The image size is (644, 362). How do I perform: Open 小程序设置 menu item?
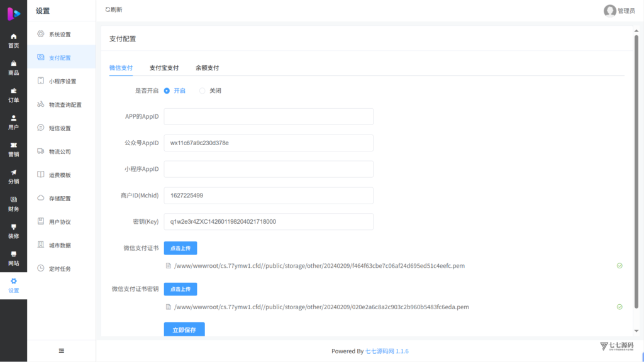pyautogui.click(x=62, y=81)
